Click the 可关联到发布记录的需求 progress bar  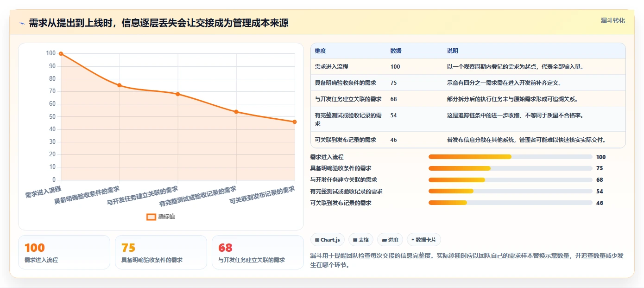[x=511, y=203]
